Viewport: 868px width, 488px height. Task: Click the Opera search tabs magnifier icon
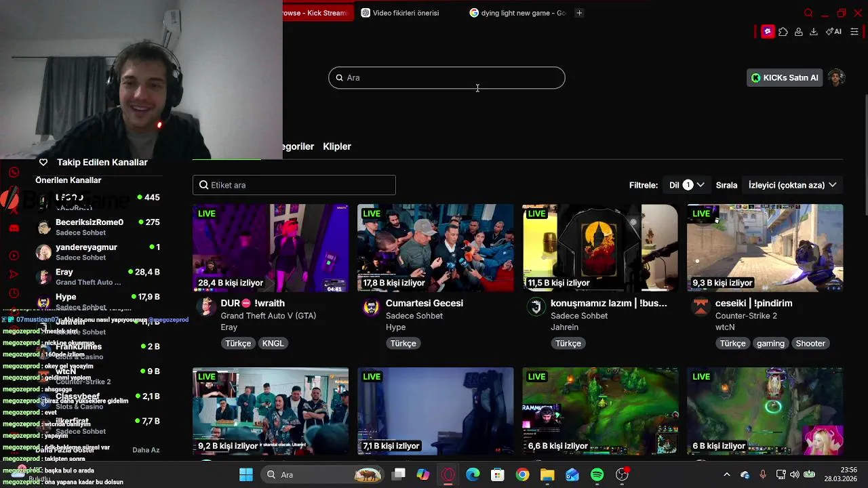(x=808, y=13)
